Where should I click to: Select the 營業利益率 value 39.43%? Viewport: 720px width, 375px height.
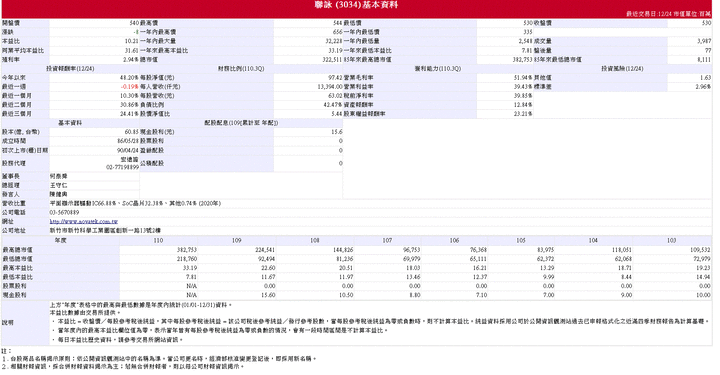[523, 87]
